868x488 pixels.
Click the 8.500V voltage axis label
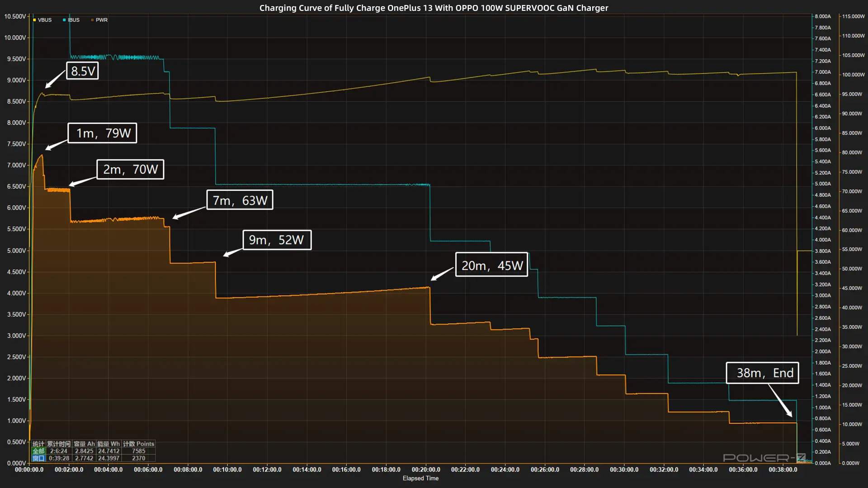[16, 101]
